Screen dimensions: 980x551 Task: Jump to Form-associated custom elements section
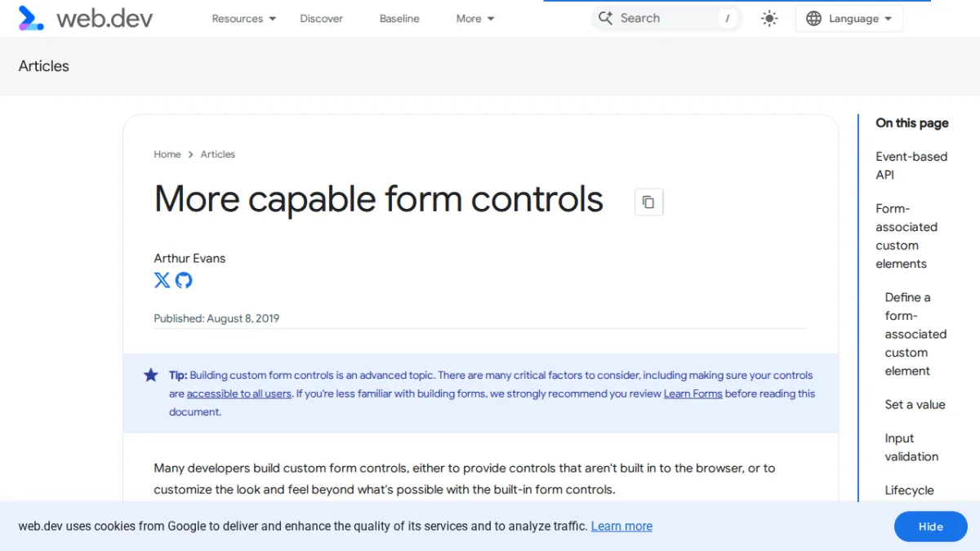(x=906, y=236)
